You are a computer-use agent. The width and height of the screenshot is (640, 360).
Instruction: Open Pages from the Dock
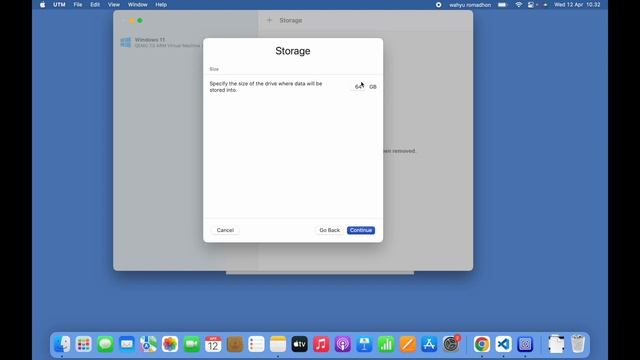pos(408,344)
